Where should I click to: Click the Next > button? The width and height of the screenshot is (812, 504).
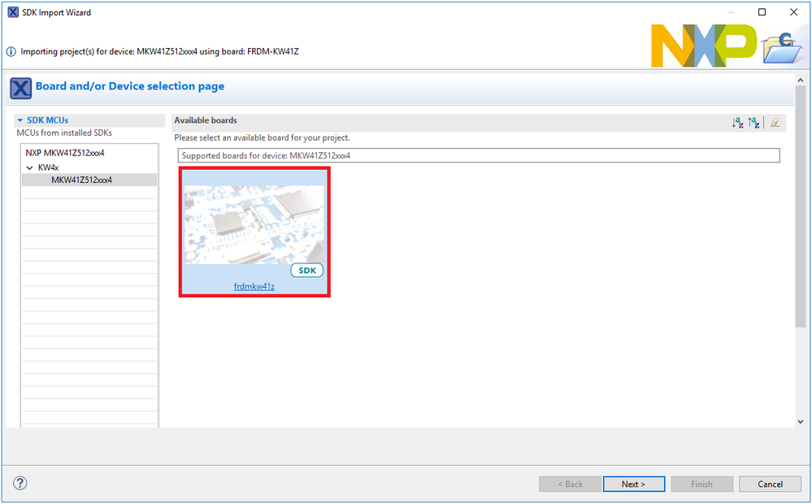(x=634, y=484)
